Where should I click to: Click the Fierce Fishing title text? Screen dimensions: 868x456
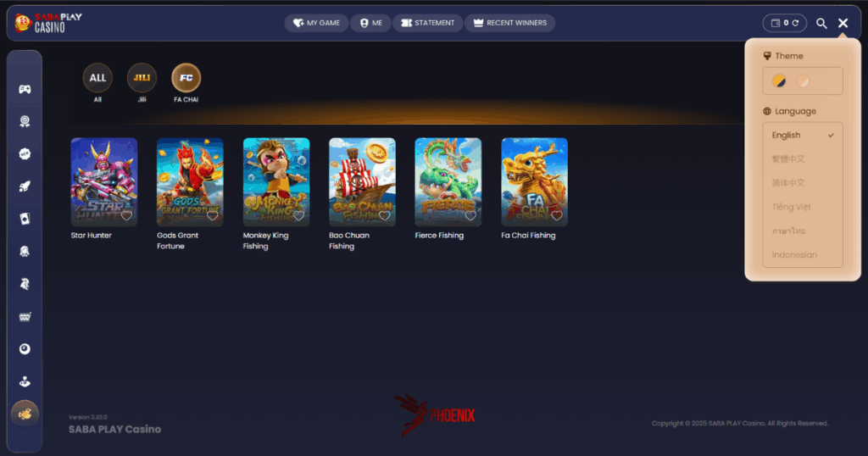pyautogui.click(x=440, y=235)
